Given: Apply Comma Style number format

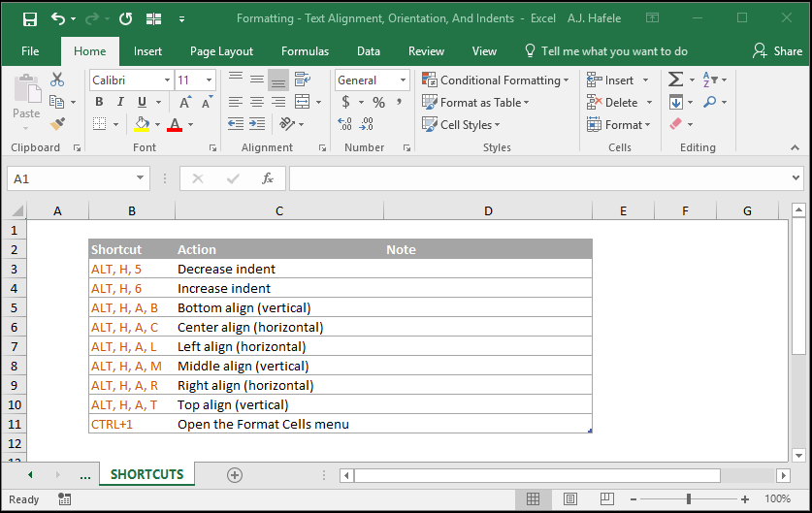Looking at the screenshot, I should click(399, 102).
